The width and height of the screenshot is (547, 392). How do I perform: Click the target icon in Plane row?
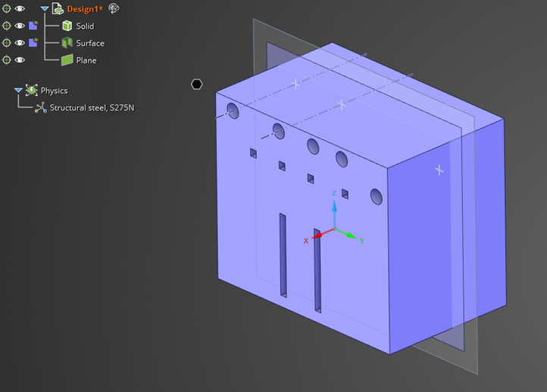point(7,60)
